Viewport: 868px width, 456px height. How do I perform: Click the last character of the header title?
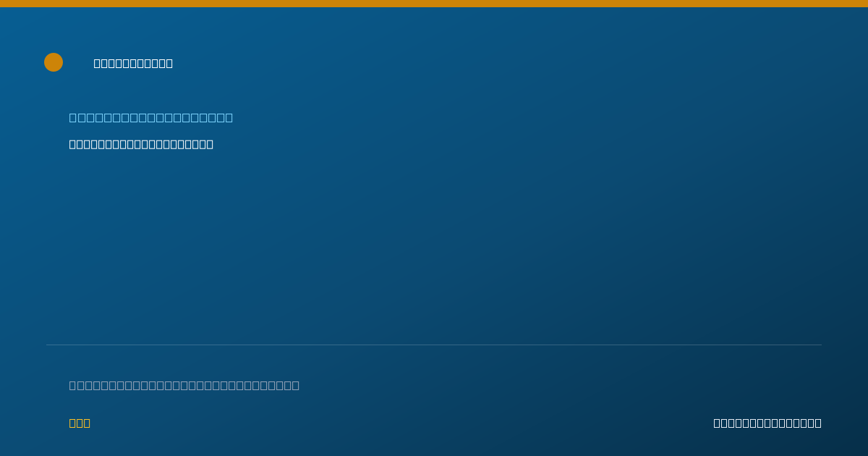pos(169,63)
